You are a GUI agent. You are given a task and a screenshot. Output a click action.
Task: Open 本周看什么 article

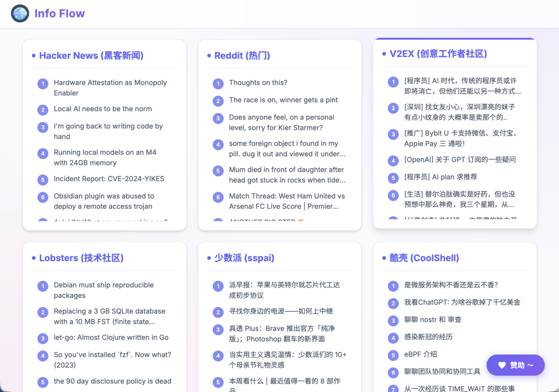(x=285, y=385)
